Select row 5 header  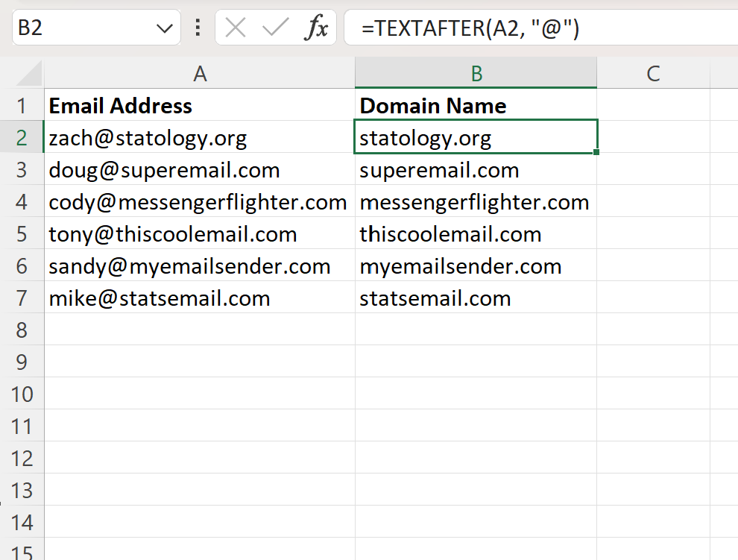pos(22,233)
